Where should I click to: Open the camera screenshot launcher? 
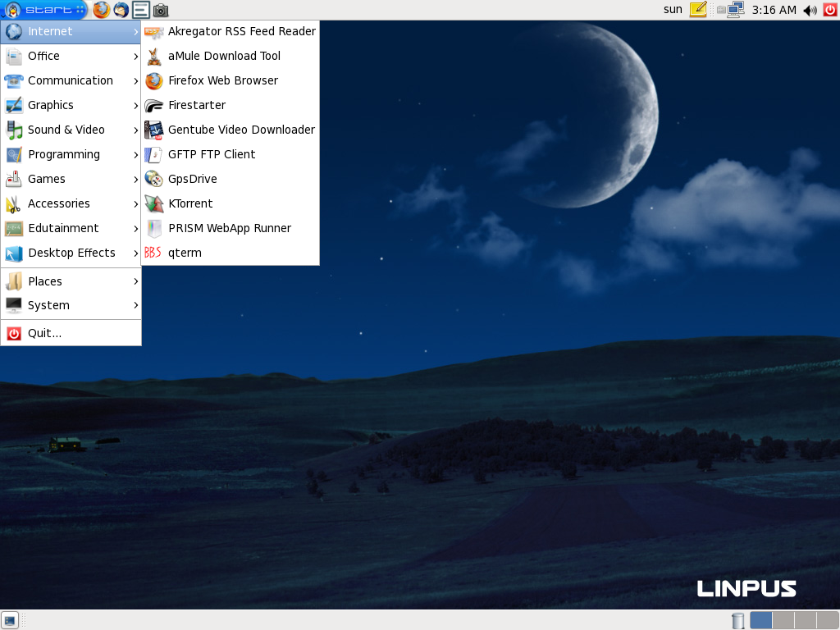(161, 10)
